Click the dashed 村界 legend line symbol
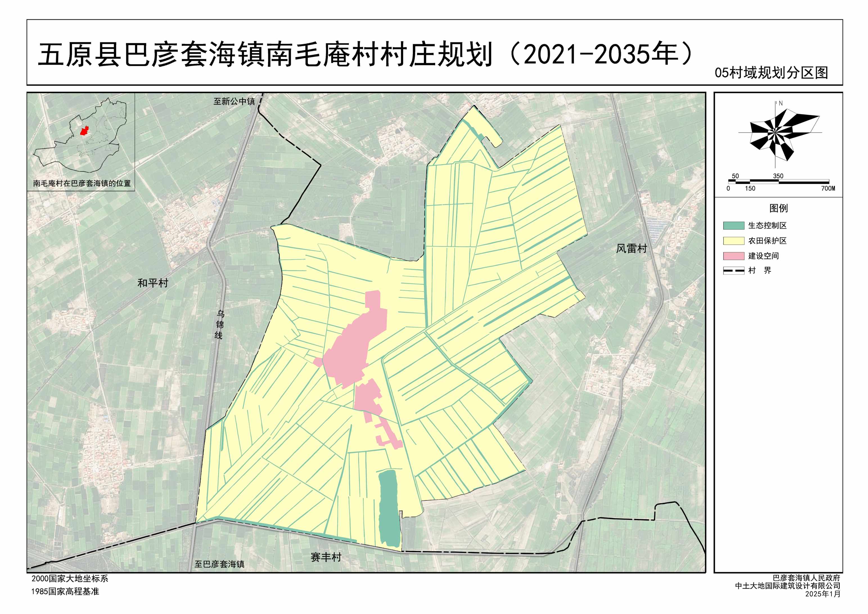 click(733, 271)
